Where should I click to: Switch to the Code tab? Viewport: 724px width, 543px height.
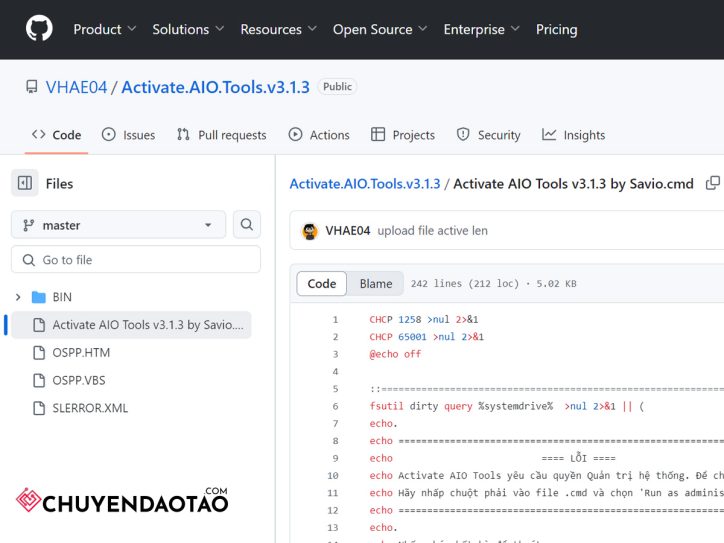(x=56, y=135)
